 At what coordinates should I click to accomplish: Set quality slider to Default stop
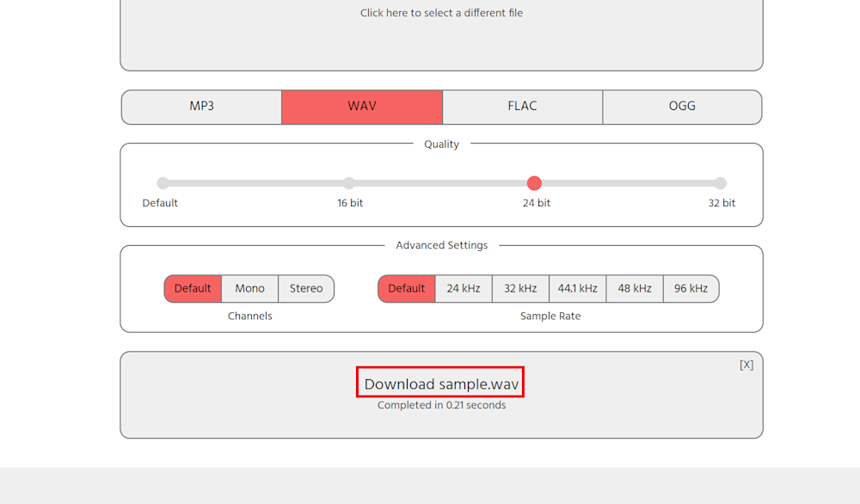163,183
